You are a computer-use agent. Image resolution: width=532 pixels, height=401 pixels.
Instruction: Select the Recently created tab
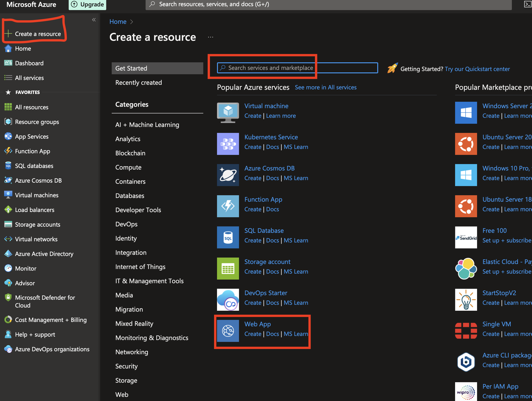[138, 82]
